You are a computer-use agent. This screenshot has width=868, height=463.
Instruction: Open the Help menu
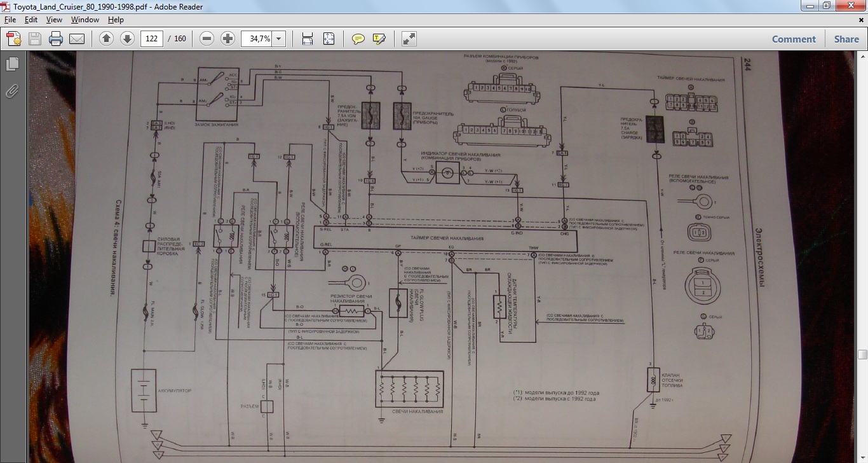click(116, 20)
